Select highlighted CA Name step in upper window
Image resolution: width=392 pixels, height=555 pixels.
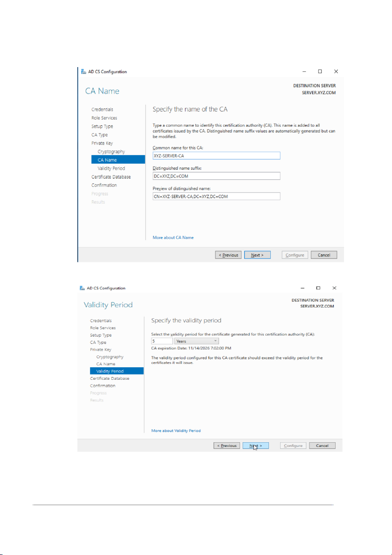click(x=118, y=160)
